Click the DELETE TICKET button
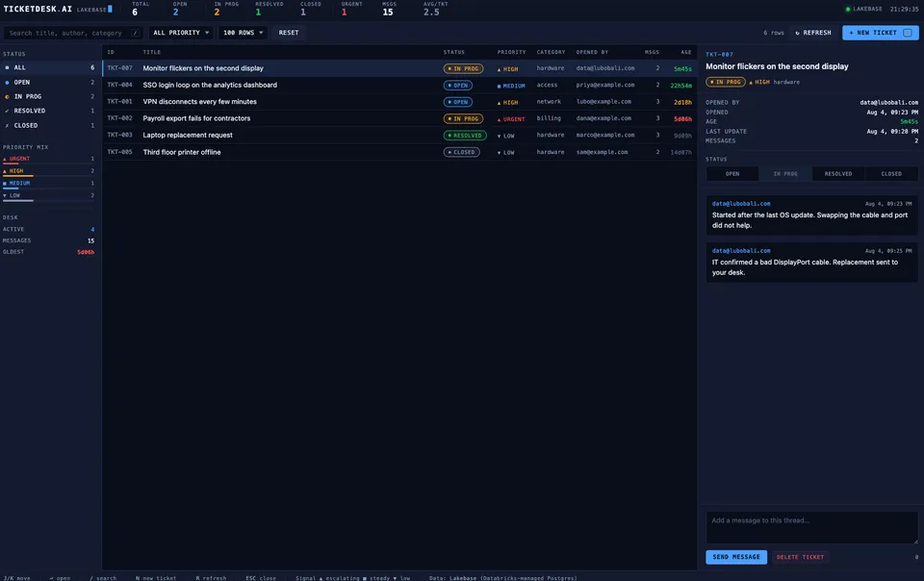 click(x=800, y=557)
